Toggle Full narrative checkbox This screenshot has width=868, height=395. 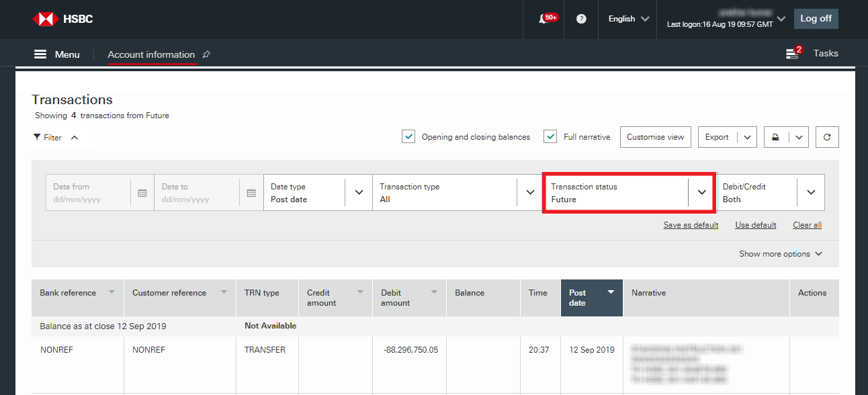point(550,137)
